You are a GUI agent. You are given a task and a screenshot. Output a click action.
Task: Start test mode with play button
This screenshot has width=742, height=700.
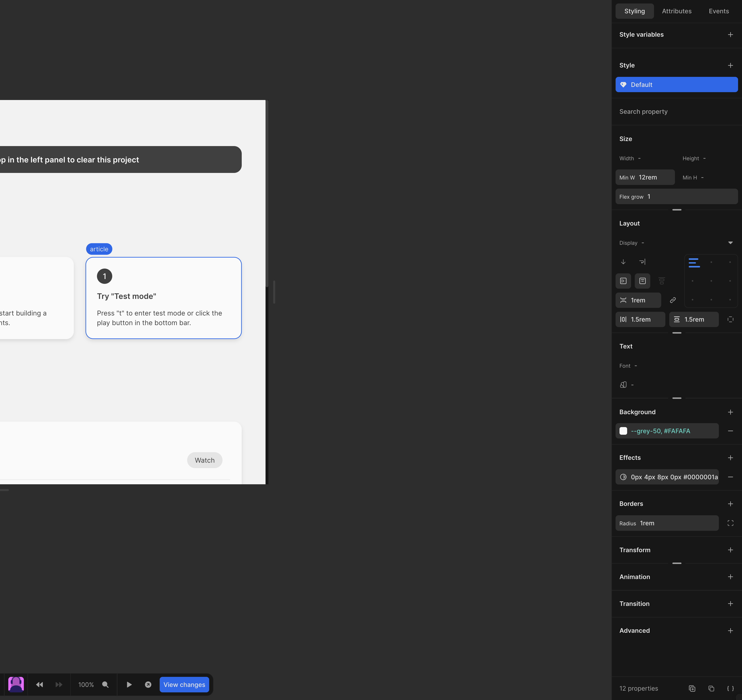click(129, 684)
